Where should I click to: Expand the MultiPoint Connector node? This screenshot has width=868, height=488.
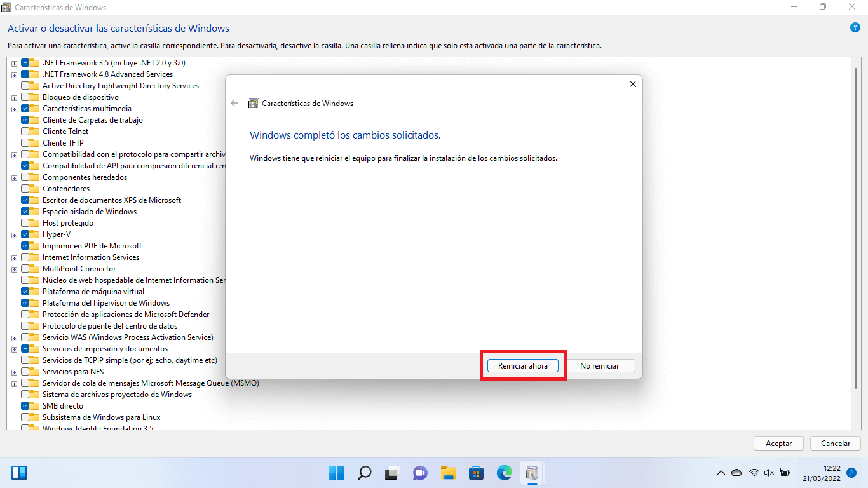pyautogui.click(x=14, y=269)
